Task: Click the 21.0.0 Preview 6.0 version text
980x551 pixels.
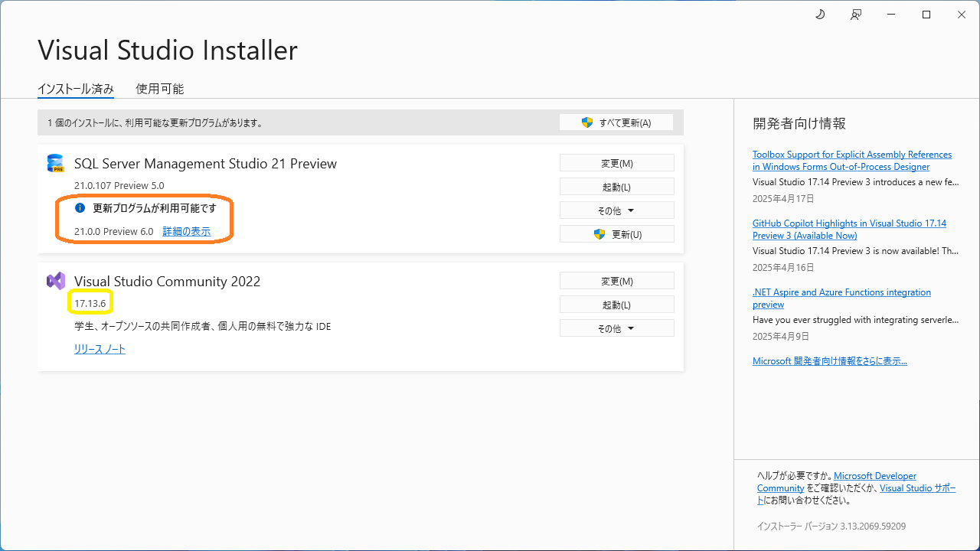Action: click(114, 231)
